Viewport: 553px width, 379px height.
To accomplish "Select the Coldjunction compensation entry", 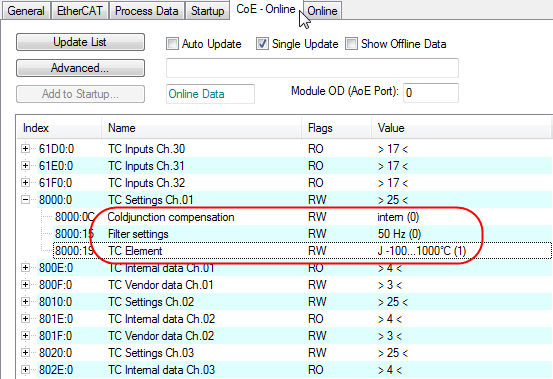I will tap(171, 217).
